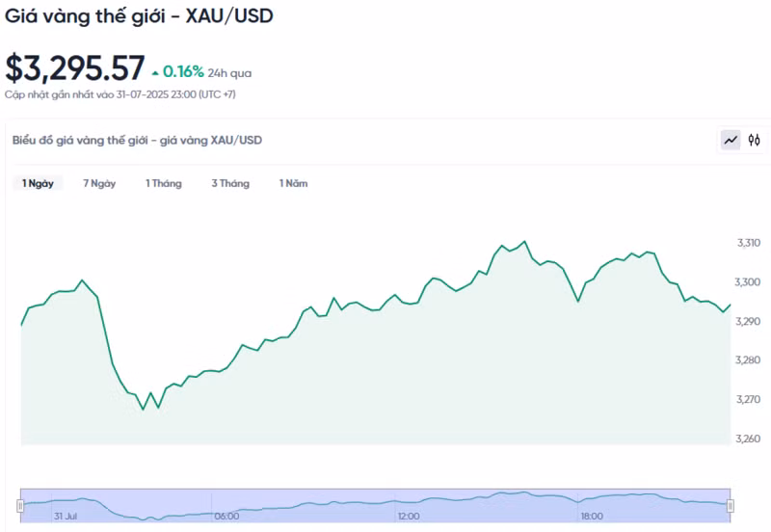Click the 3,260 y-axis label
Image resolution: width=771 pixels, height=532 pixels.
click(x=747, y=439)
